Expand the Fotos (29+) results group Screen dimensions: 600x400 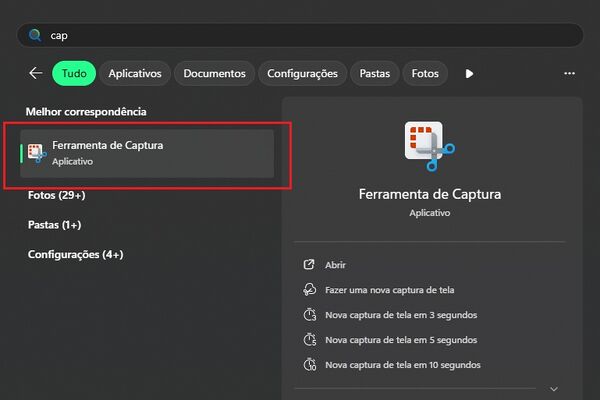[57, 195]
